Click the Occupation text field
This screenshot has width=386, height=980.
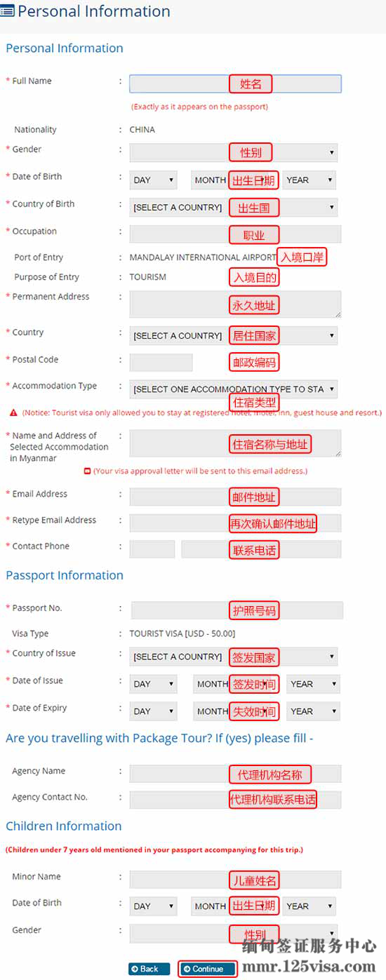[235, 234]
